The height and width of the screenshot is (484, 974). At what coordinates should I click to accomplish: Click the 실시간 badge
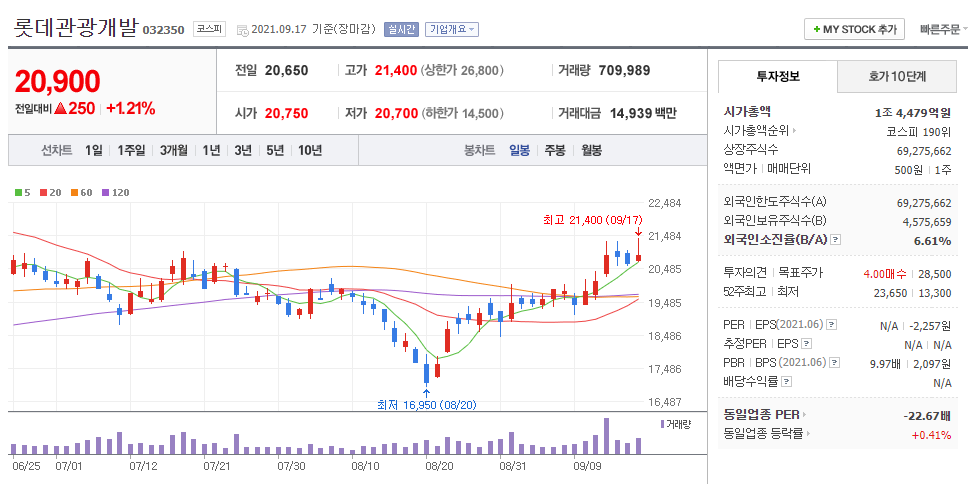pos(402,29)
